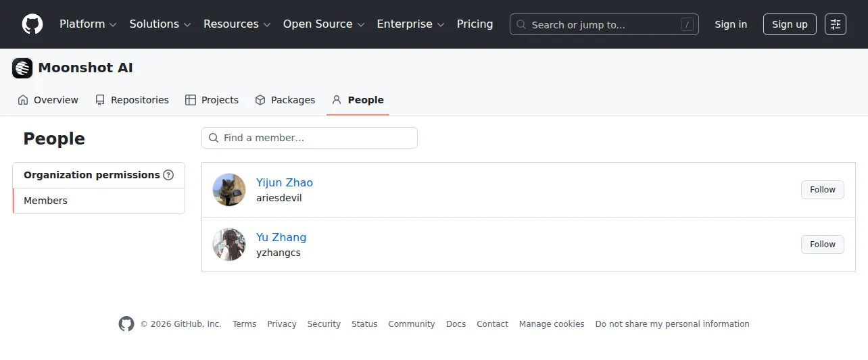Image resolution: width=868 pixels, height=360 pixels.
Task: Expand the Resources menu
Action: 237,24
